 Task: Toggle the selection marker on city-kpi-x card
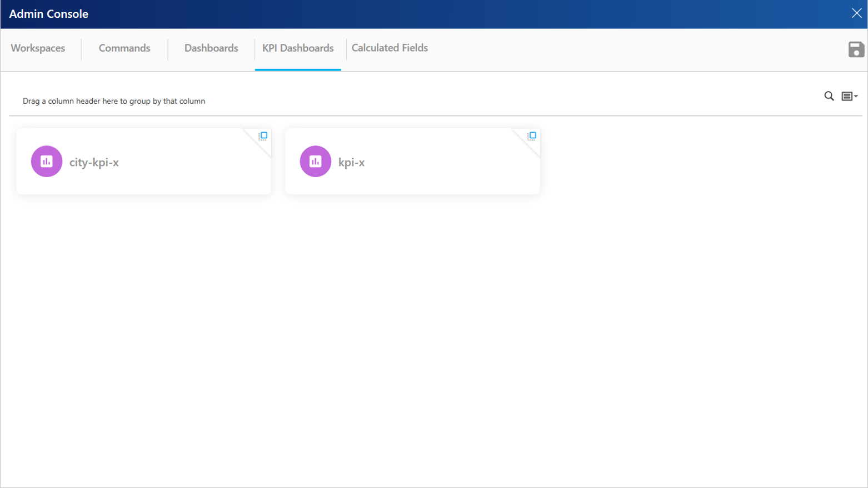click(264, 135)
